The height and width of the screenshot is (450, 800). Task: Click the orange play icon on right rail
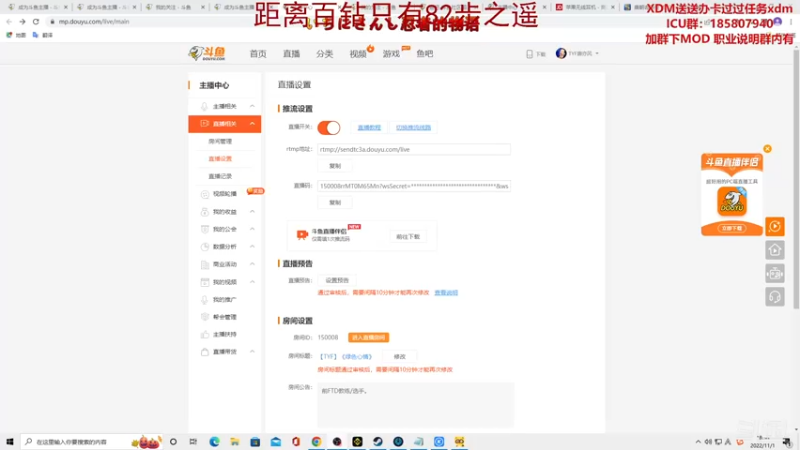pyautogui.click(x=774, y=226)
